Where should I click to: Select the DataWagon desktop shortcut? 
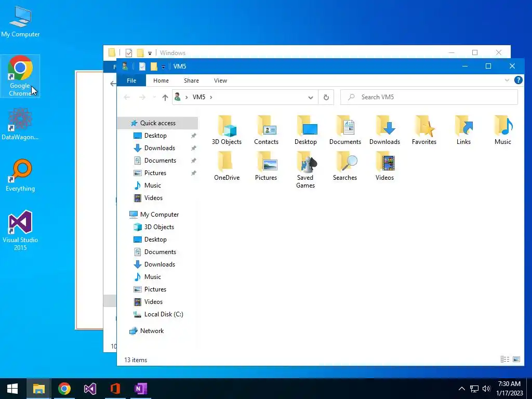(x=20, y=124)
